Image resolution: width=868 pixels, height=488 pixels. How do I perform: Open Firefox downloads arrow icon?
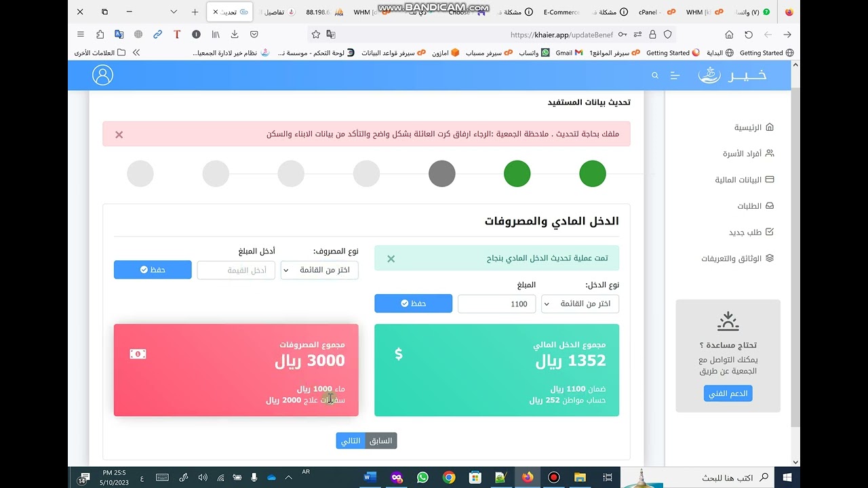tap(235, 34)
